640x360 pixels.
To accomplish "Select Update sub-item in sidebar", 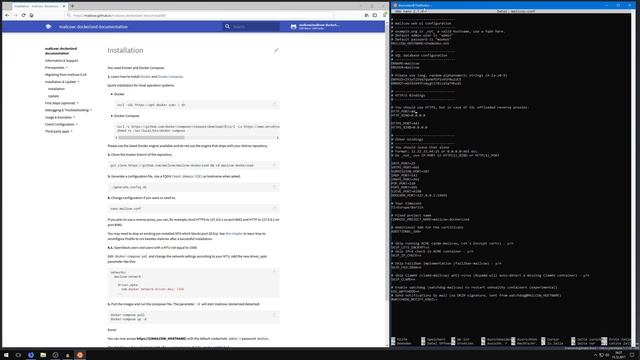I will (53, 96).
